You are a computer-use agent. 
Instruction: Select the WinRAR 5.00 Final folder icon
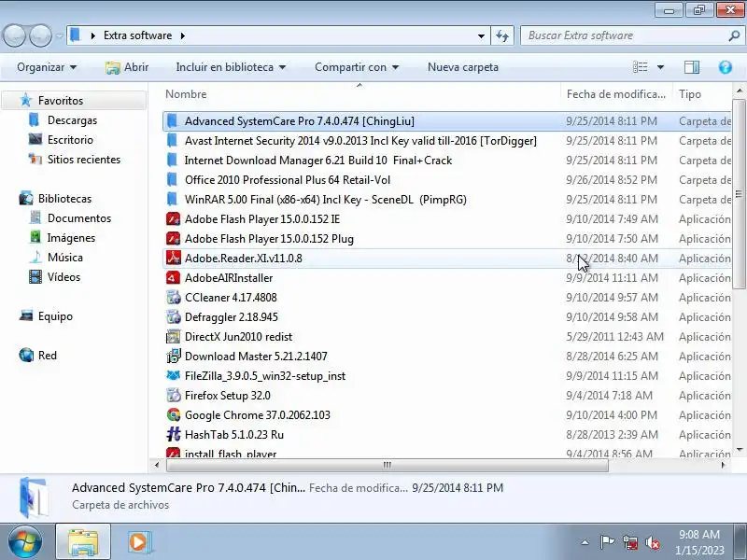(x=172, y=199)
